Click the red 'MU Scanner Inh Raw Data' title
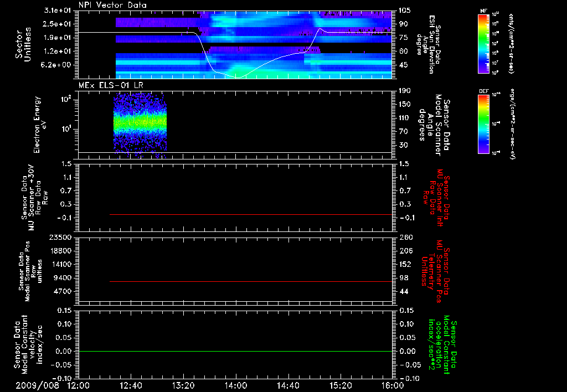567x392 pixels. pos(437,198)
